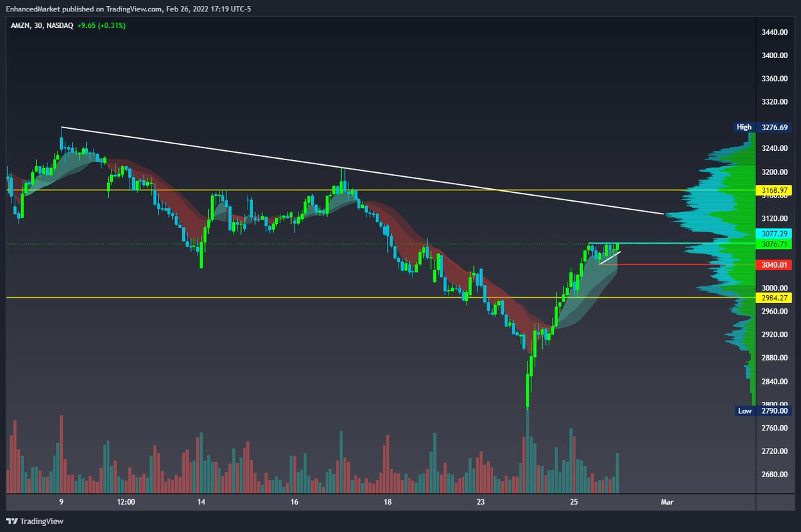Click the 3240.00 price axis value
The width and height of the screenshot is (801, 532).
(775, 149)
